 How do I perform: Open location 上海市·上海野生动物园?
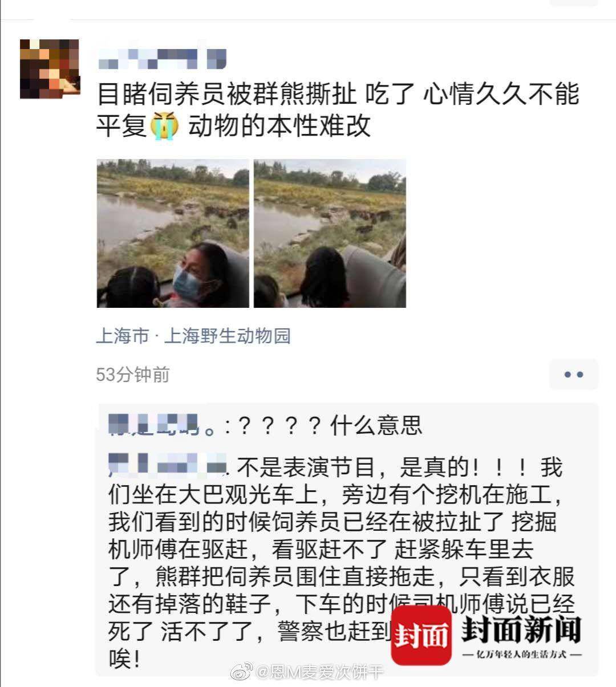(193, 336)
